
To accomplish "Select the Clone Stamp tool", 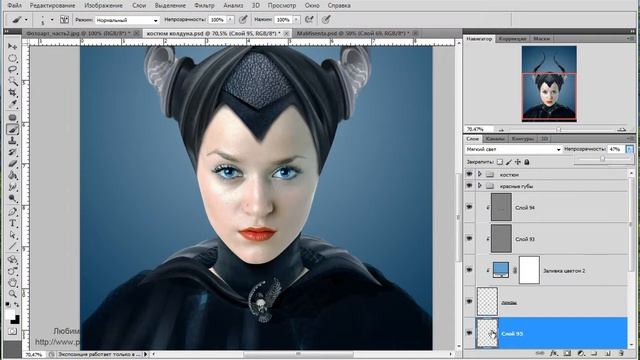I will point(13,141).
